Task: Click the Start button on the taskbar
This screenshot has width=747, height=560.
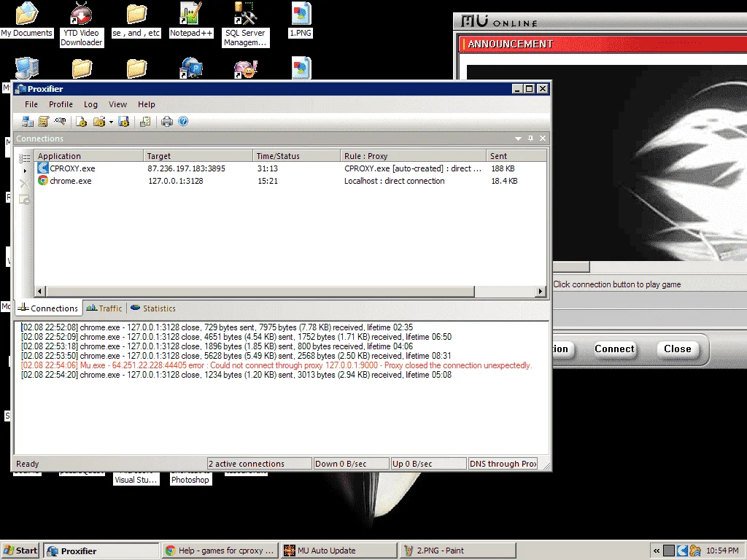Action: pos(20,551)
